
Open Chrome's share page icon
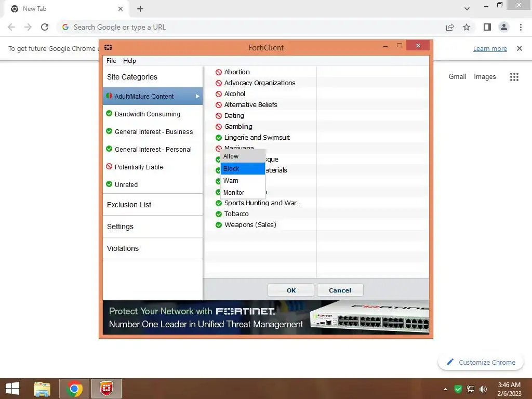(x=450, y=27)
